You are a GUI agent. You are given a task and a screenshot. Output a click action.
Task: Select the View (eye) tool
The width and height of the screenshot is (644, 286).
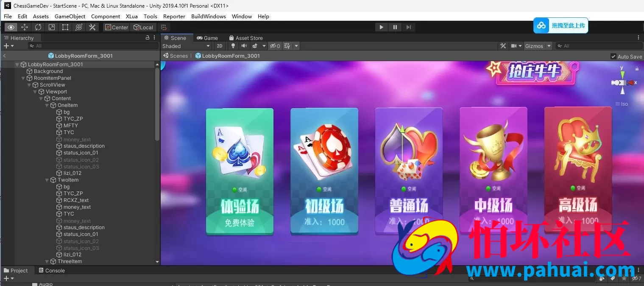(x=11, y=27)
